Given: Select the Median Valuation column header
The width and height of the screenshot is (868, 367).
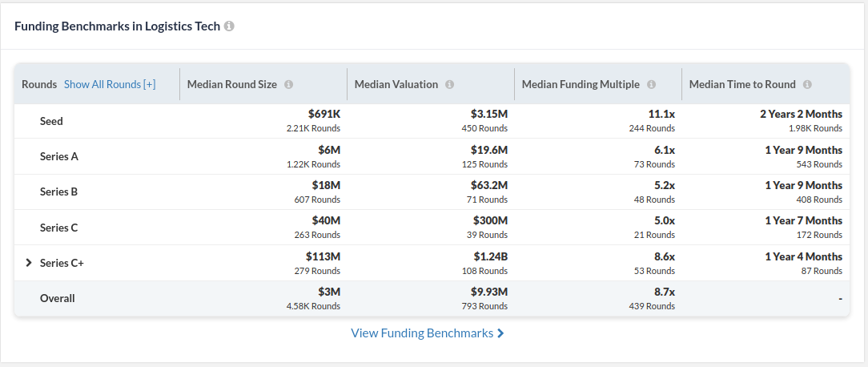Looking at the screenshot, I should (396, 84).
